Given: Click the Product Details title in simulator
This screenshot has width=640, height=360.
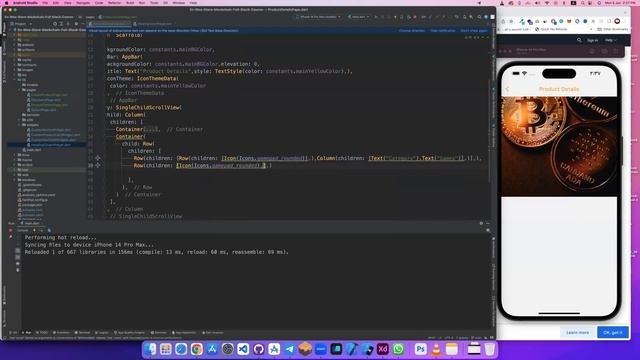Looking at the screenshot, I should (x=559, y=89).
